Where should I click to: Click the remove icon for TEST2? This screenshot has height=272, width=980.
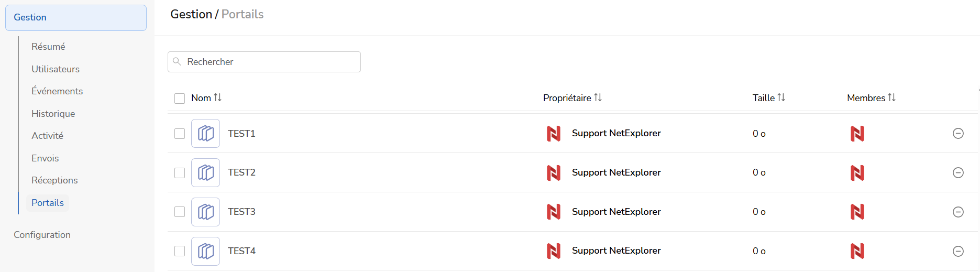tap(958, 172)
